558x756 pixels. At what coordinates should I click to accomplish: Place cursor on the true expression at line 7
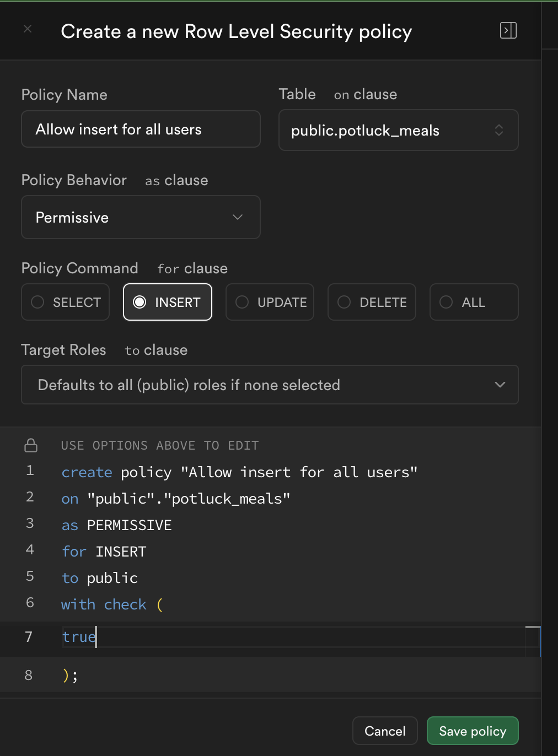78,637
